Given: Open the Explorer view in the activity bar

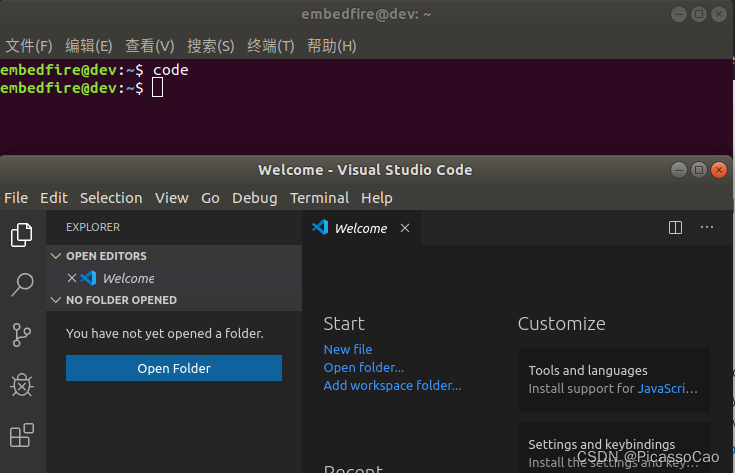Looking at the screenshot, I should (22, 235).
